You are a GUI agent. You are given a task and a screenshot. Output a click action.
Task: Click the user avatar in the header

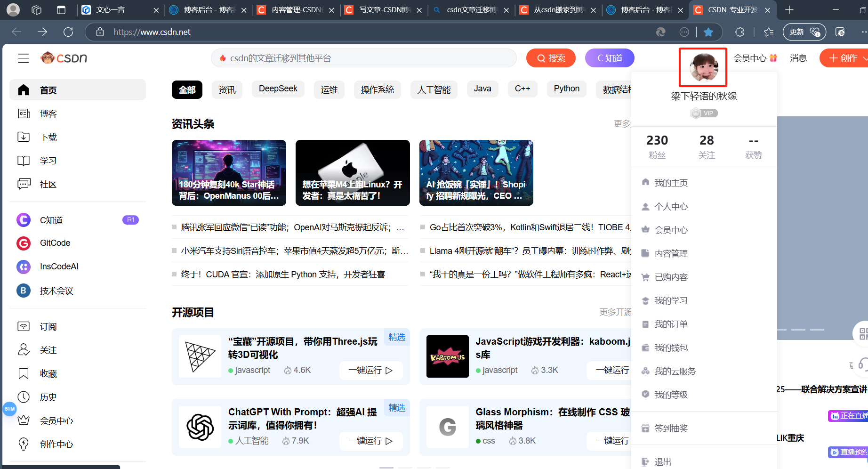pos(703,67)
